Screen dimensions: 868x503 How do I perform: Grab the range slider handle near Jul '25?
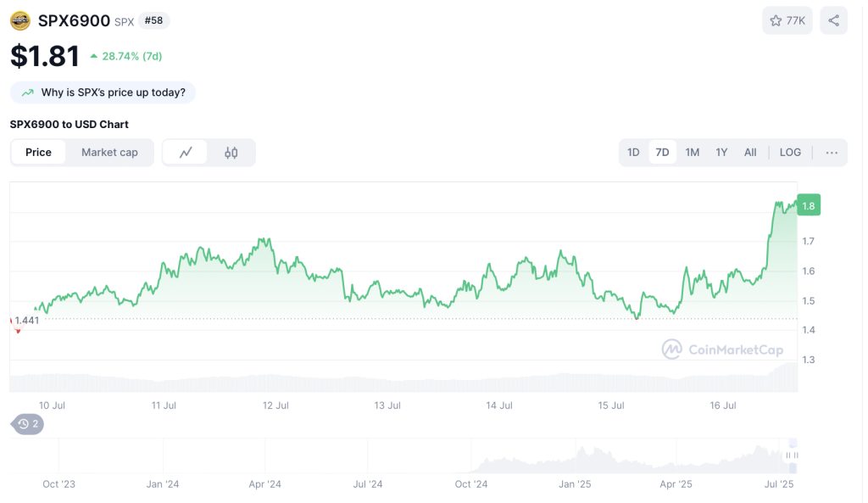[793, 455]
